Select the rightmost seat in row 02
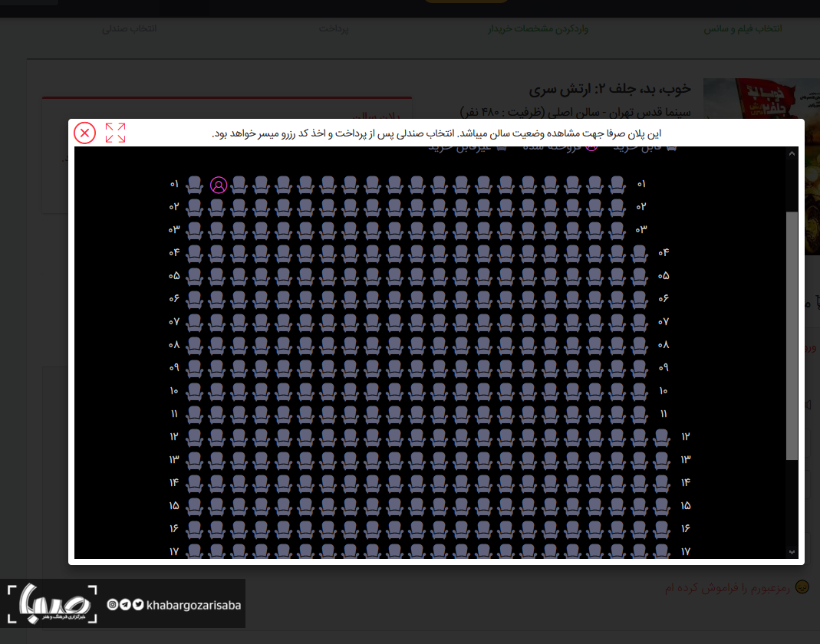The height and width of the screenshot is (644, 820). [617, 208]
